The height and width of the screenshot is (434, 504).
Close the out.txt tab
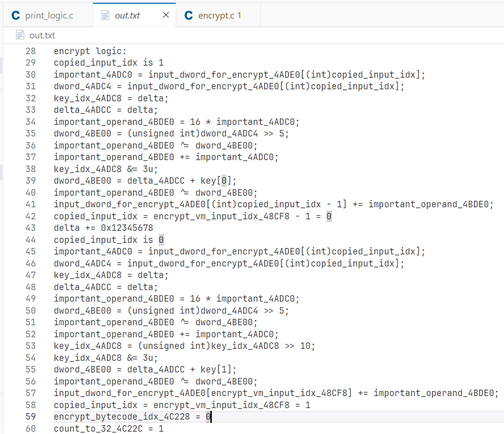point(166,15)
